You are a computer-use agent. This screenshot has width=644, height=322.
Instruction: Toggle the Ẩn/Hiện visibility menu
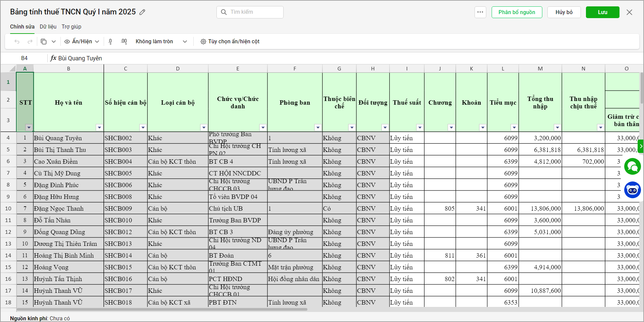coord(82,42)
